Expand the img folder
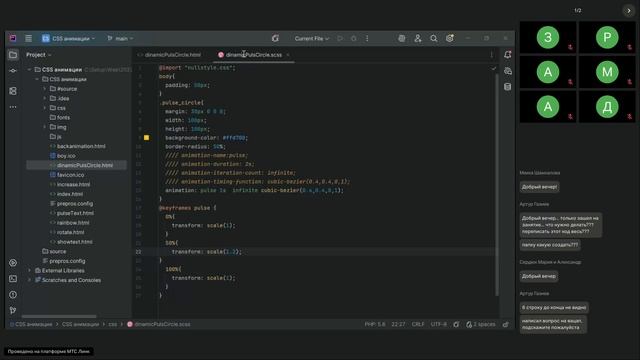This screenshot has height=360, width=640. tap(44, 127)
